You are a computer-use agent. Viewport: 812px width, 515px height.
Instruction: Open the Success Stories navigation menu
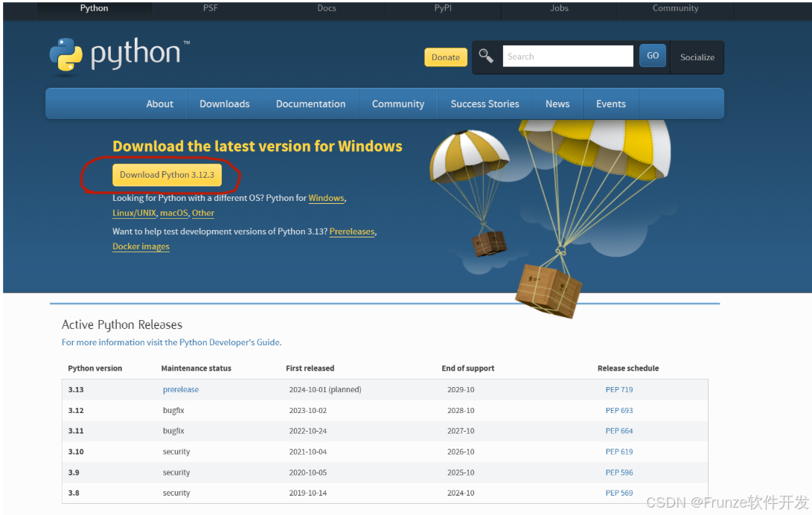485,104
